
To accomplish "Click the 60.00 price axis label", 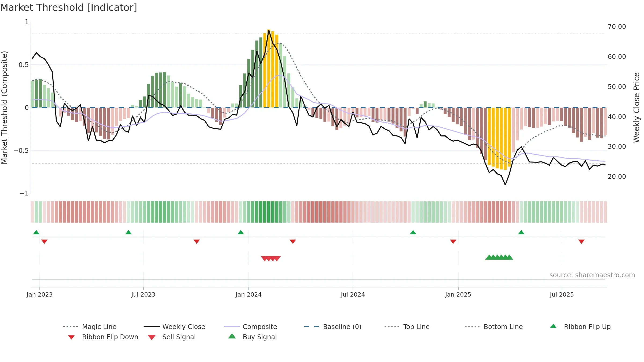I will pyautogui.click(x=617, y=57).
